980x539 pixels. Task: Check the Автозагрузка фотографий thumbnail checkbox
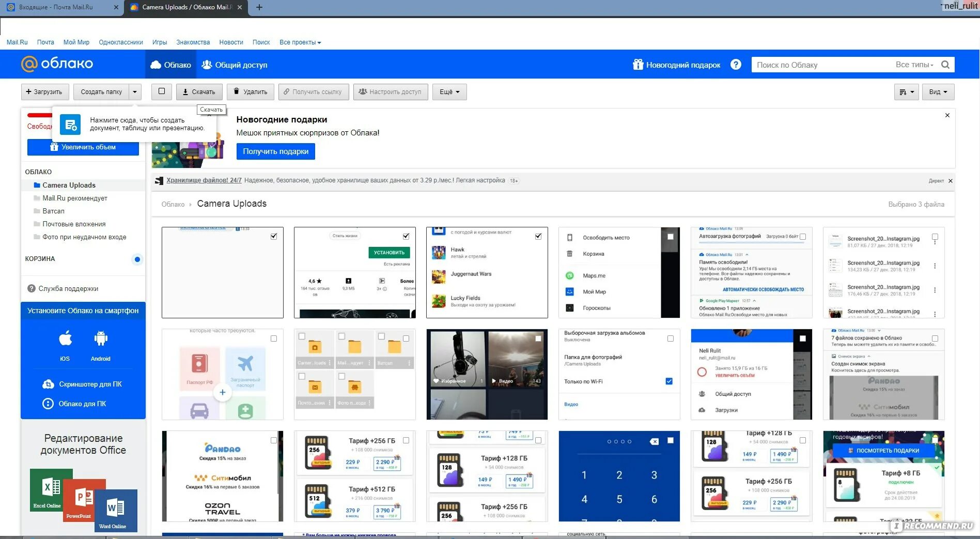pyautogui.click(x=803, y=236)
